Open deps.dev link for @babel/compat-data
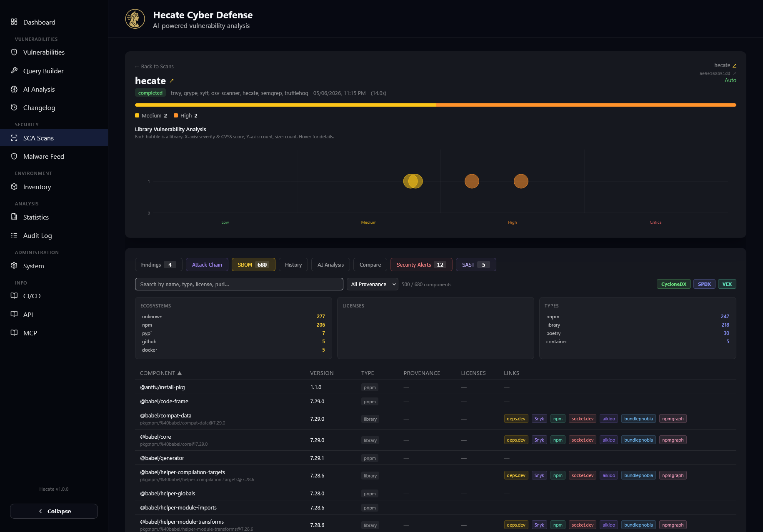763x532 pixels. (x=516, y=419)
